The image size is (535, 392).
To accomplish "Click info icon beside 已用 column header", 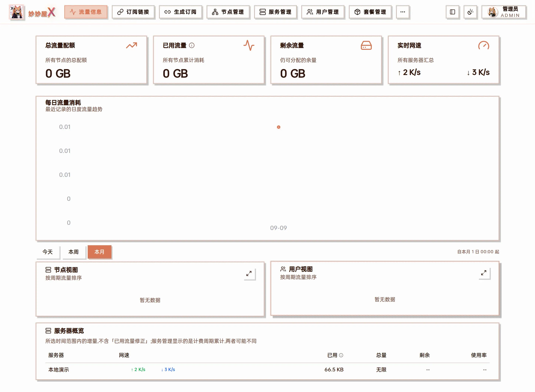I will coord(341,355).
